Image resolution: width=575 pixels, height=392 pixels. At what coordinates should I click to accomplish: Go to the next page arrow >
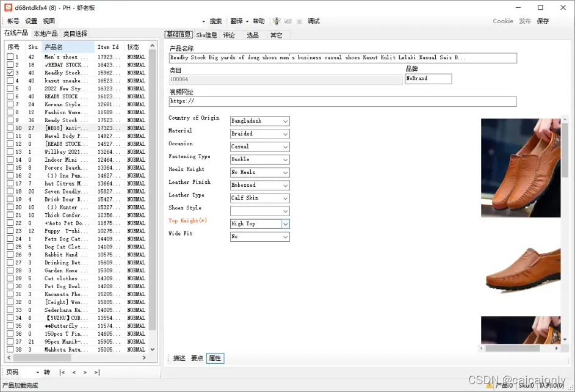click(85, 372)
